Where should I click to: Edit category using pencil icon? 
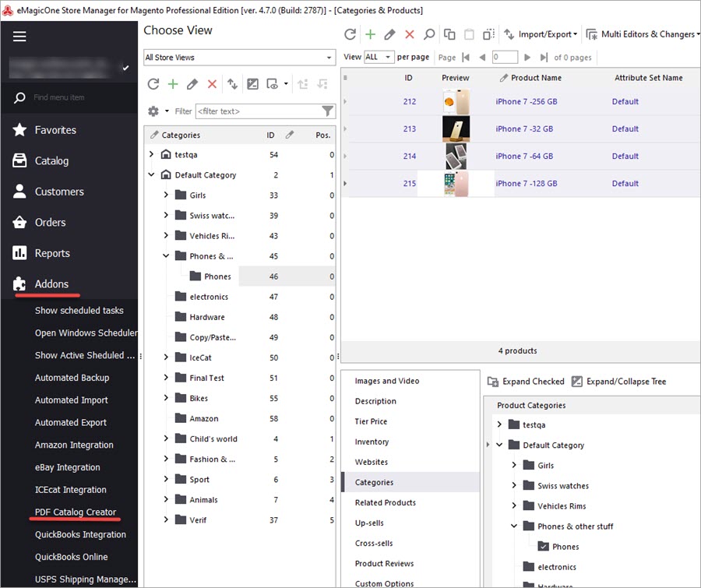coord(192,83)
